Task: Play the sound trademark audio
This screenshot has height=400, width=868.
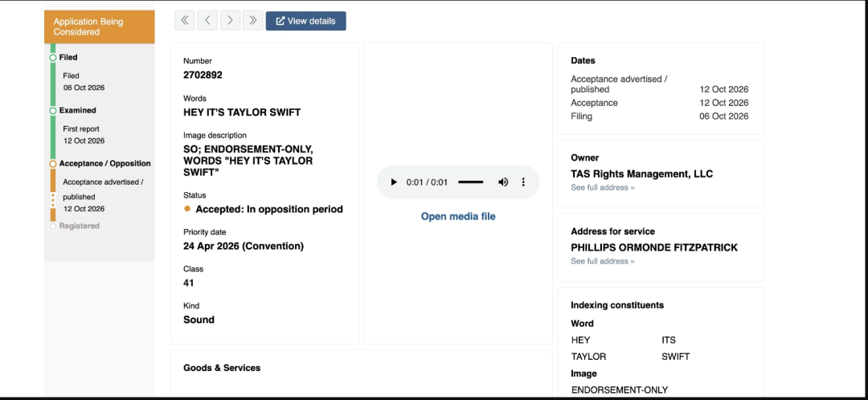Action: (394, 182)
